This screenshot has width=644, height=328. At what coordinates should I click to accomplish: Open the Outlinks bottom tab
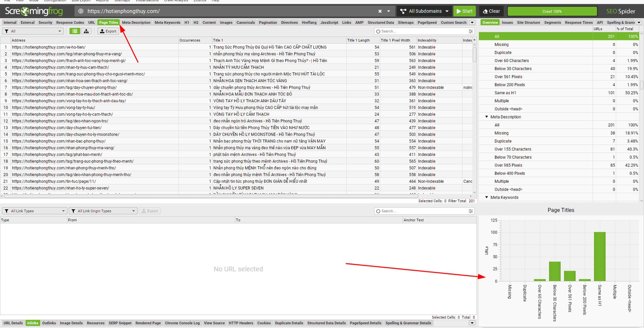(x=49, y=323)
